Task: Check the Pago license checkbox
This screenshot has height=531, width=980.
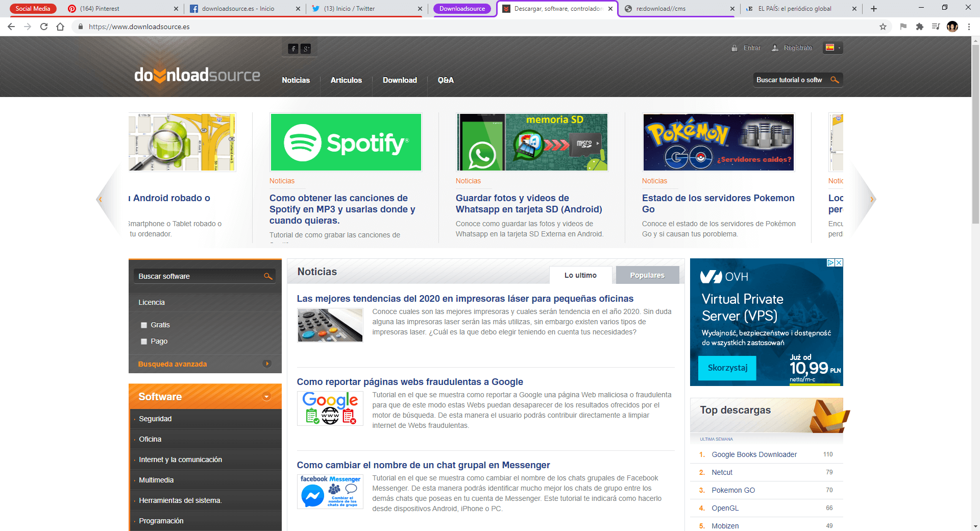Action: pyautogui.click(x=144, y=342)
